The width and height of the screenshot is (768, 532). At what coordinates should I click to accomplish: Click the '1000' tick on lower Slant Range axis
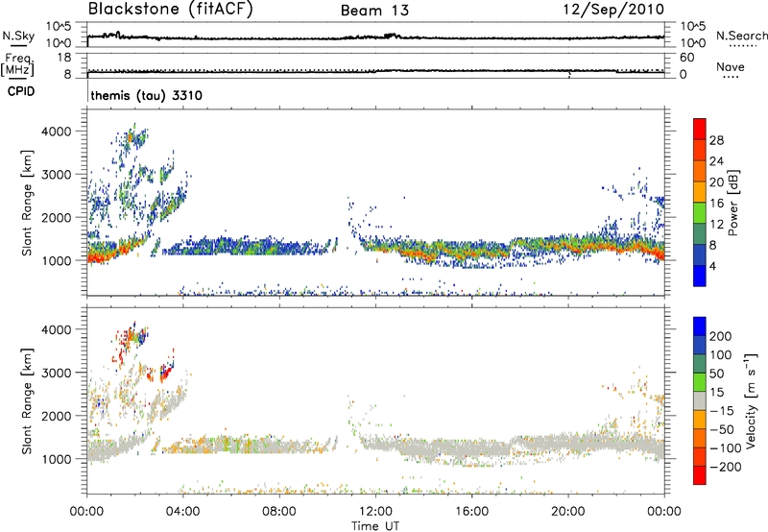(x=56, y=459)
